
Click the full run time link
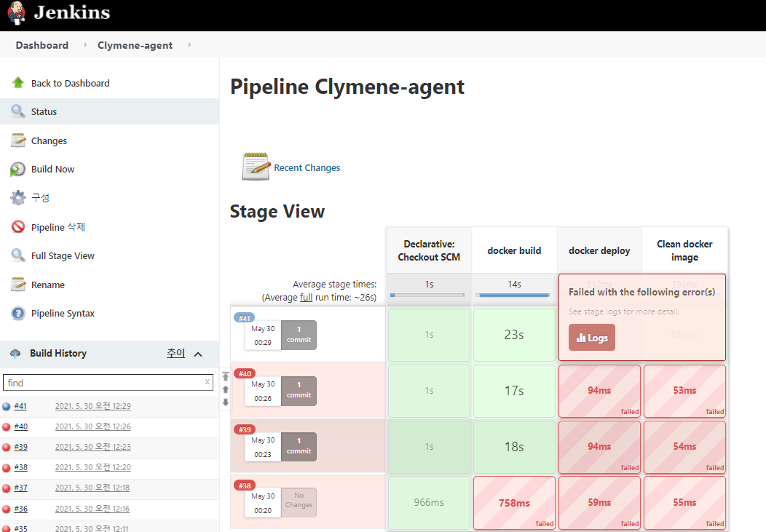point(306,297)
